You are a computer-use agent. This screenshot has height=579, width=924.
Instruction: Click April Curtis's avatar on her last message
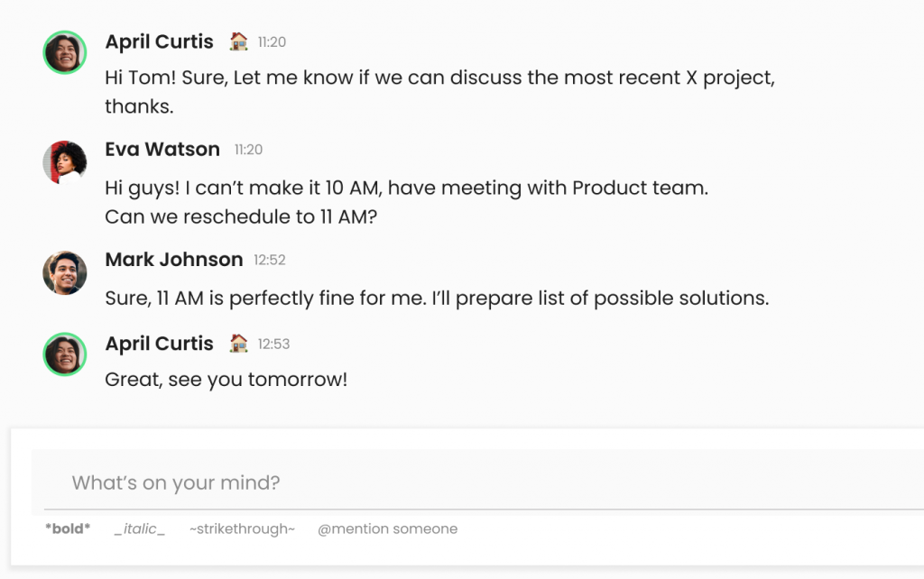[x=64, y=354]
